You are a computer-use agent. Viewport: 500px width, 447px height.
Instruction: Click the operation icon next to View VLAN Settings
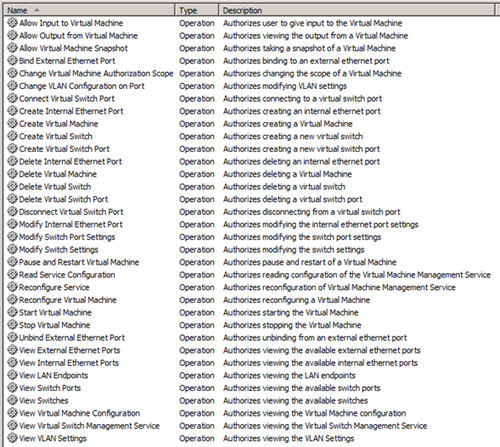point(12,438)
